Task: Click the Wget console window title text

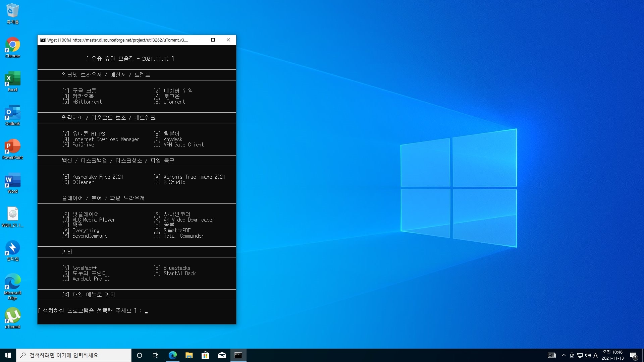Action: [x=117, y=40]
